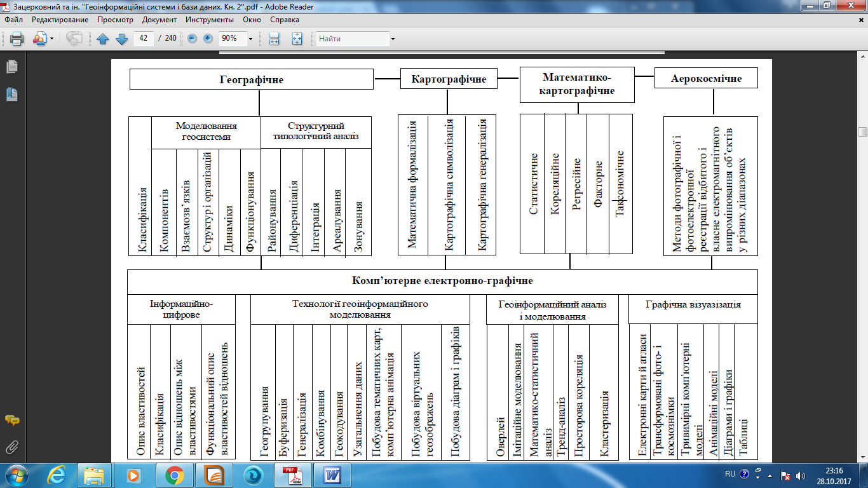Zoom in with the plus button
Image resolution: width=868 pixels, height=488 pixels.
208,39
